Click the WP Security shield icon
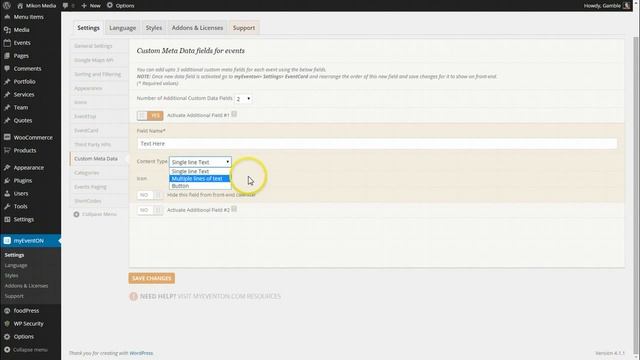 tap(7, 323)
